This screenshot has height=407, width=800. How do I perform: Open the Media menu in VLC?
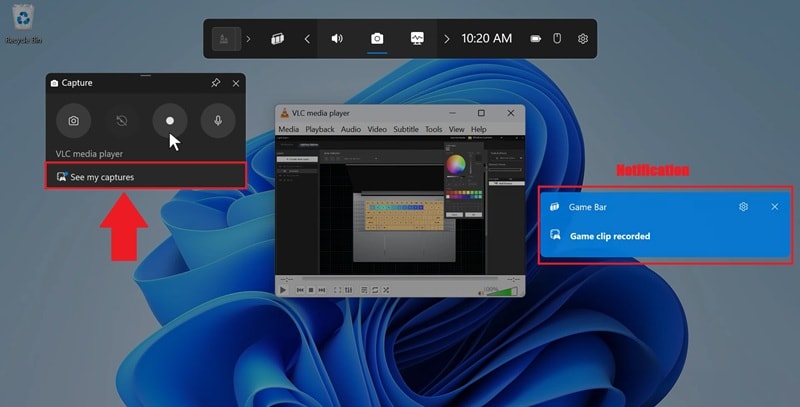click(x=288, y=129)
